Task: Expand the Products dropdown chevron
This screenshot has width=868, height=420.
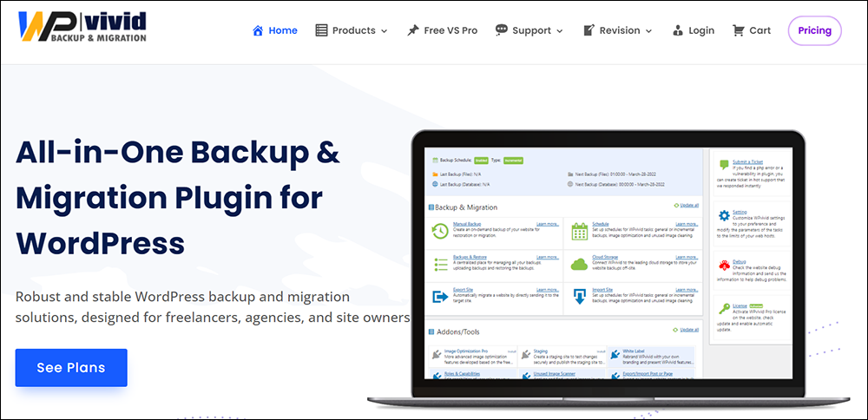Action: tap(385, 31)
